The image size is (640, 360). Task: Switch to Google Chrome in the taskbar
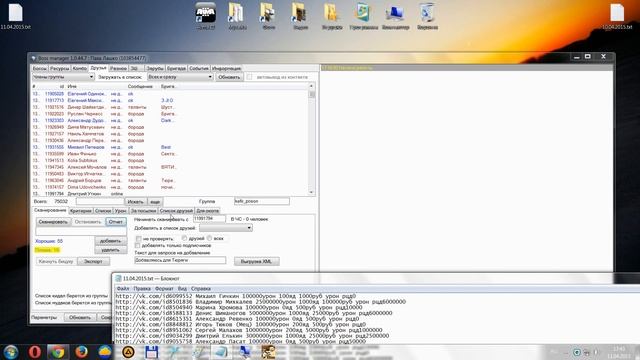point(58,351)
